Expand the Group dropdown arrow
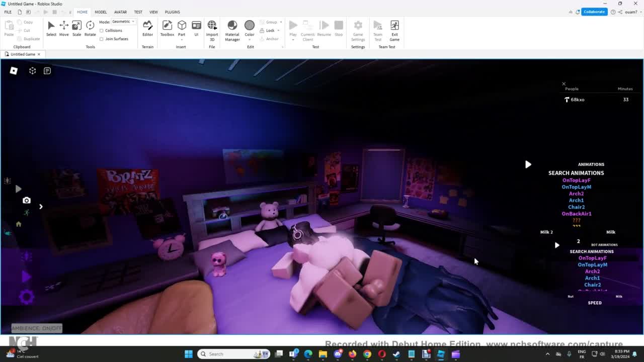644x362 pixels. 281,22
